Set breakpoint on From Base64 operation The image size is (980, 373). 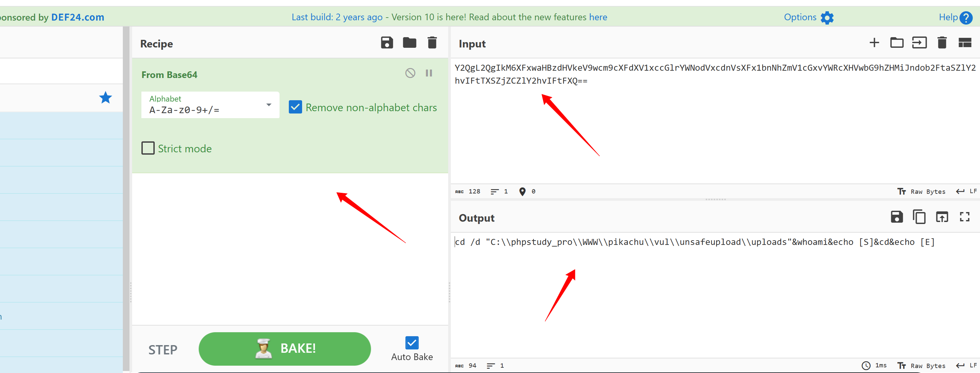(429, 73)
